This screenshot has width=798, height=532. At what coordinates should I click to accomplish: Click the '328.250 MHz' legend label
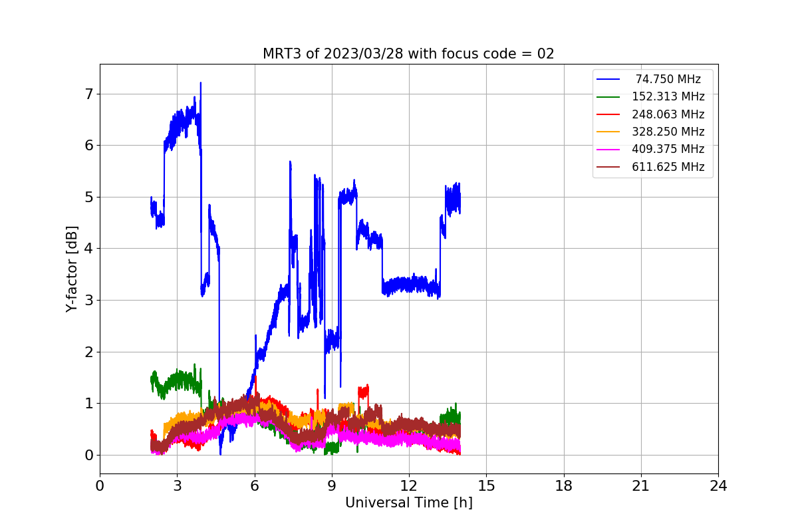[x=668, y=132]
